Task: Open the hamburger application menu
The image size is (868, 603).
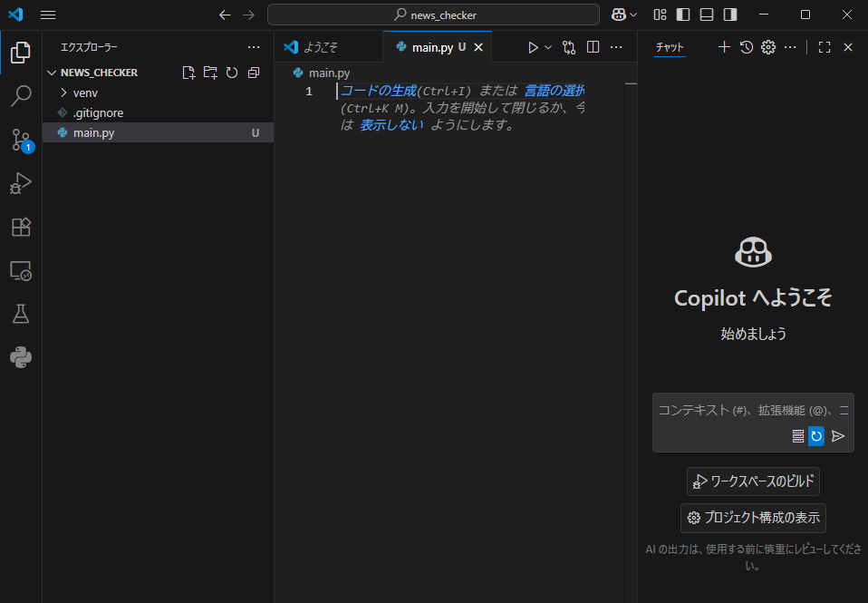Action: click(x=48, y=15)
